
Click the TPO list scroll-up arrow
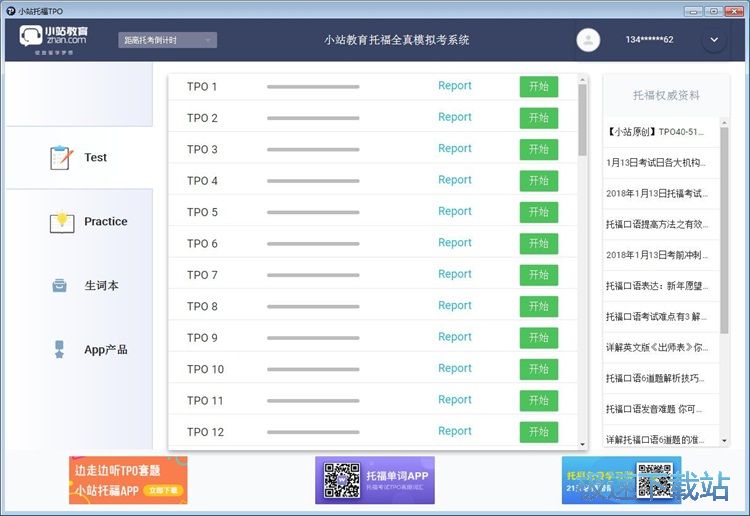coord(582,79)
